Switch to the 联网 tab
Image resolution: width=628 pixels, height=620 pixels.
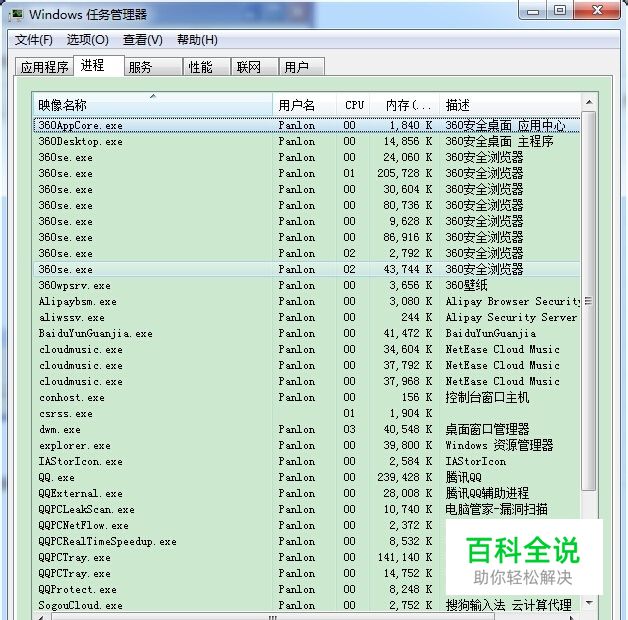[x=255, y=66]
